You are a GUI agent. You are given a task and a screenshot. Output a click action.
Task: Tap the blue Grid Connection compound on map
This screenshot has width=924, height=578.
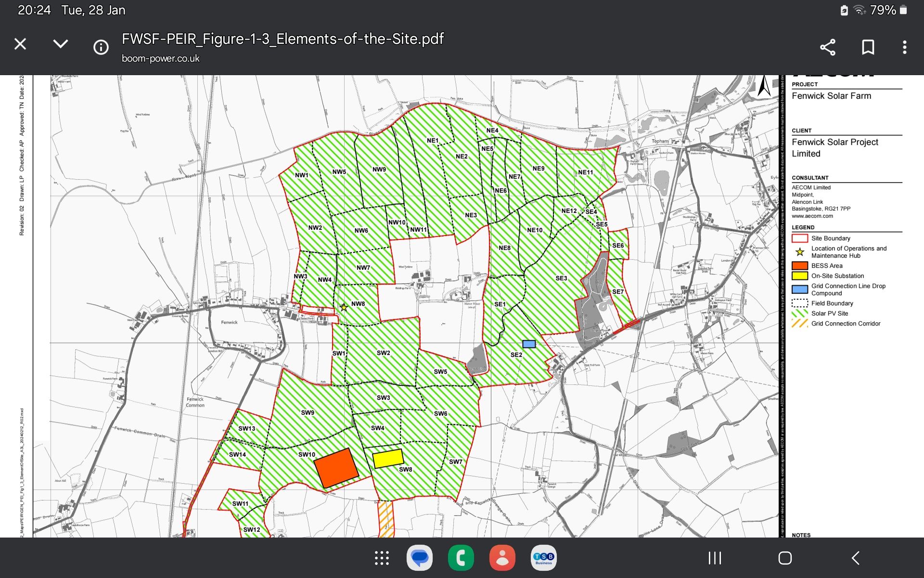coord(529,344)
